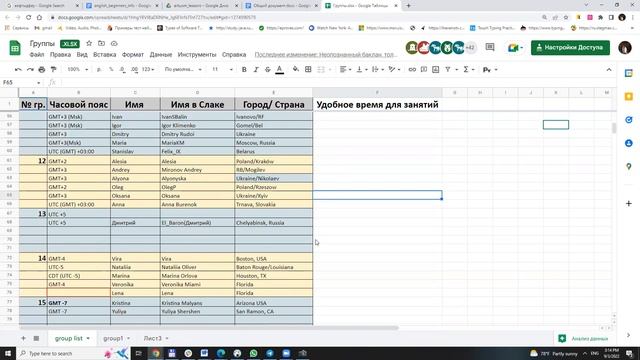Viewport: 640px width, 360px height.
Task: Start a Google Meet call
Action: [x=515, y=48]
